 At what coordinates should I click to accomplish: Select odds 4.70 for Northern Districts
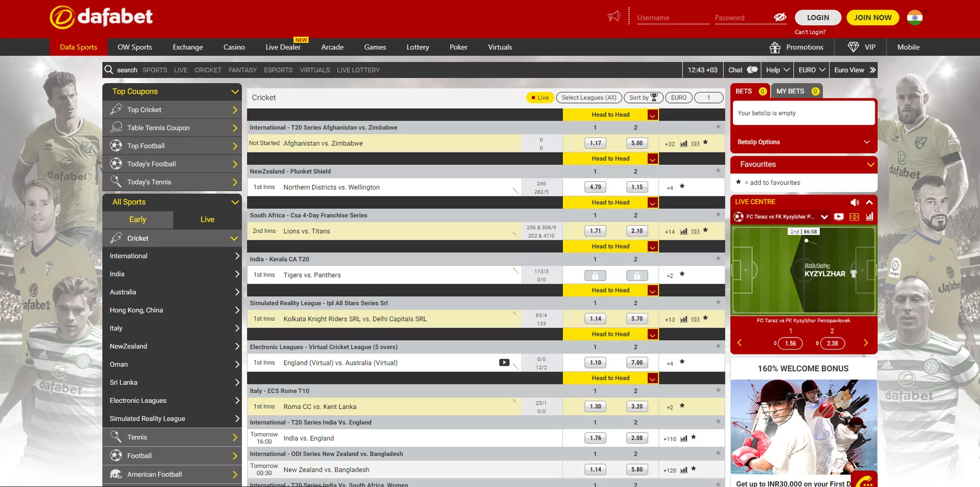coord(595,187)
